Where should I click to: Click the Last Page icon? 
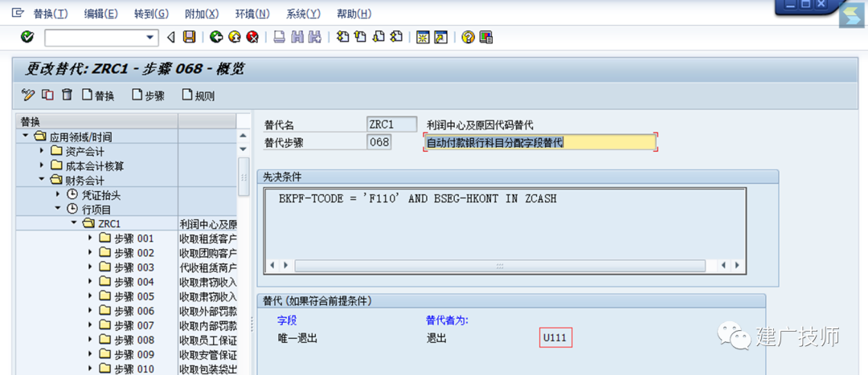point(395,37)
